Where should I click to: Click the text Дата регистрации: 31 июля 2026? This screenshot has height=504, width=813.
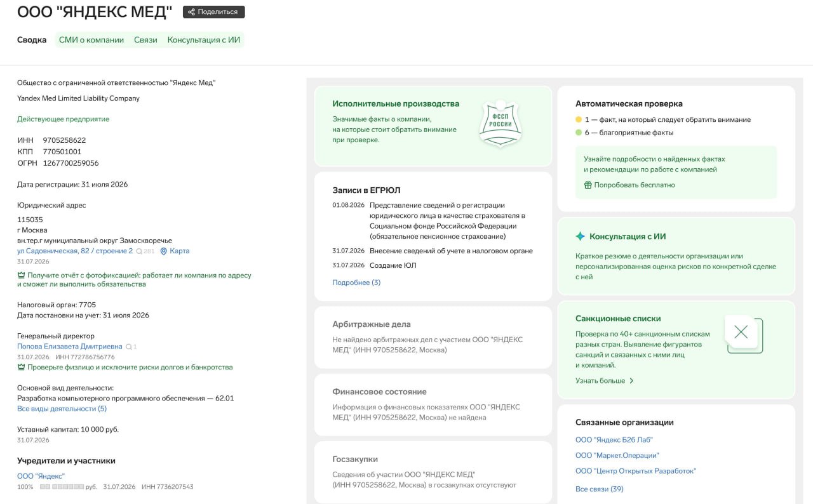tap(72, 185)
